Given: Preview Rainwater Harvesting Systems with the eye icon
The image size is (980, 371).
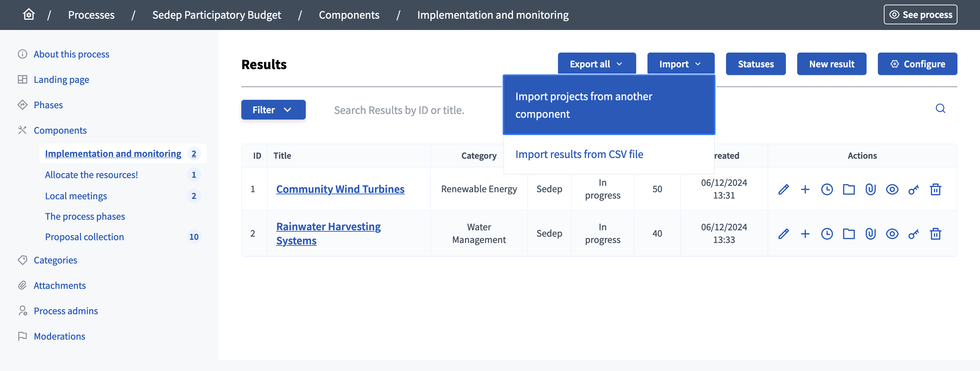Looking at the screenshot, I should (x=892, y=233).
